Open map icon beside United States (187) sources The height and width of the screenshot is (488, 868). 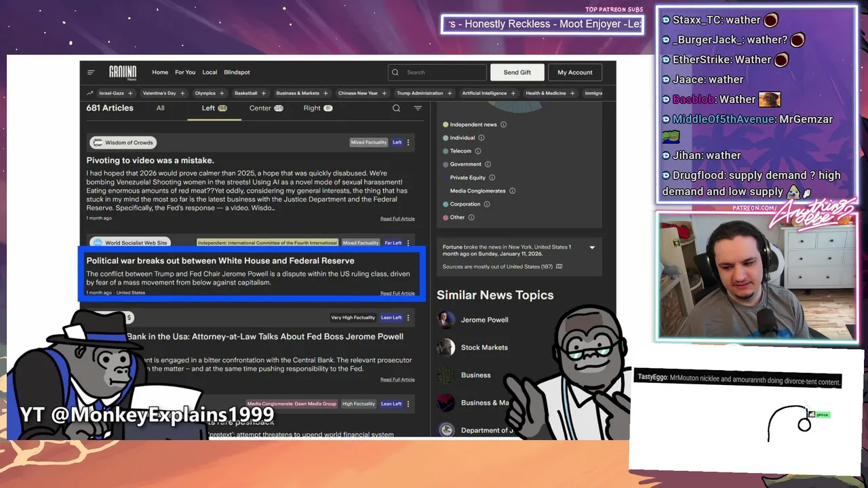[559, 266]
